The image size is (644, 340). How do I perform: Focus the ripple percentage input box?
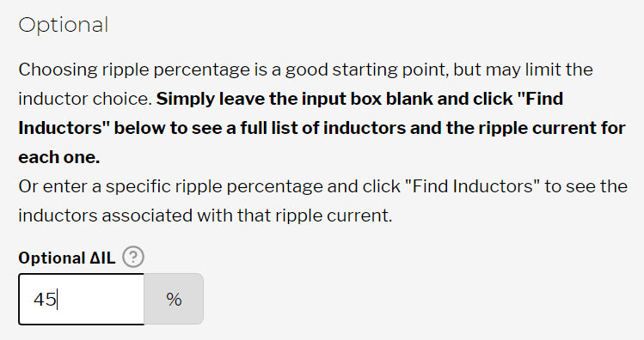[82, 299]
